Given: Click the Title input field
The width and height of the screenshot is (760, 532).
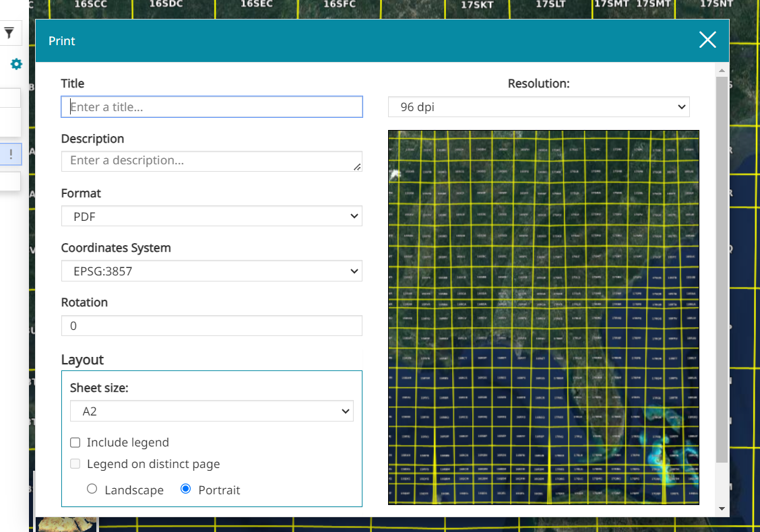Looking at the screenshot, I should [x=212, y=106].
